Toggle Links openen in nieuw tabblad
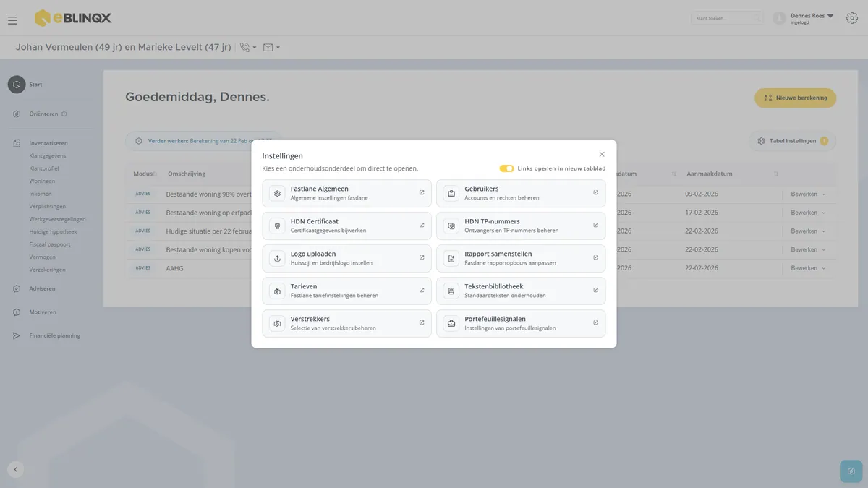This screenshot has height=488, width=868. [506, 168]
